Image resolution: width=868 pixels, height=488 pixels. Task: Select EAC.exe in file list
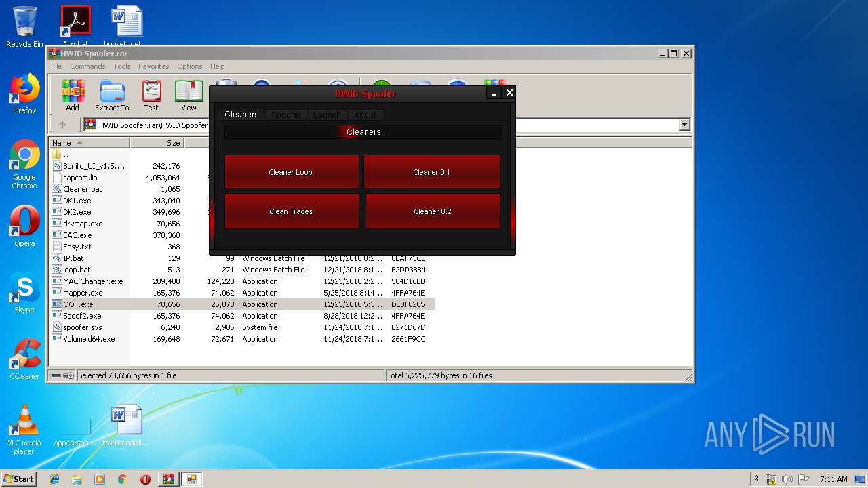(77, 235)
